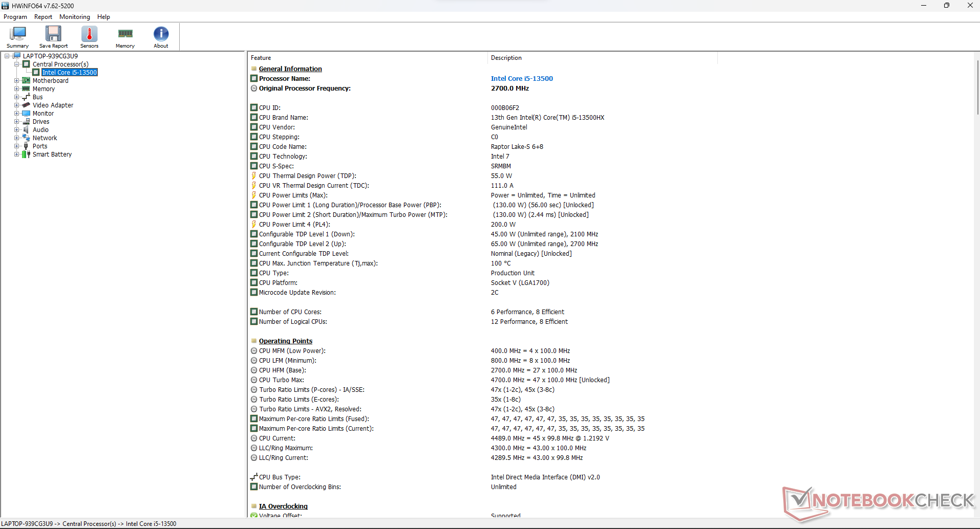The width and height of the screenshot is (980, 529).
Task: Select Microcode Update Revision row
Action: (x=483, y=293)
